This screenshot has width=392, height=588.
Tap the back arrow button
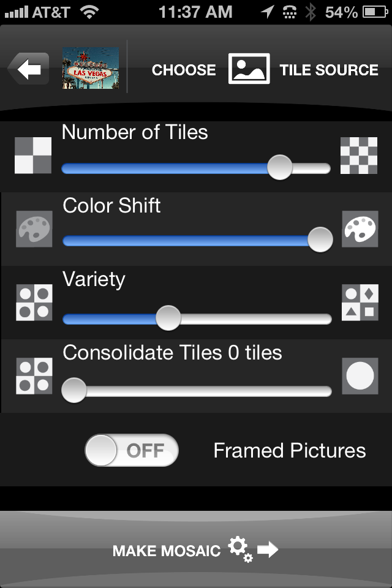click(28, 69)
